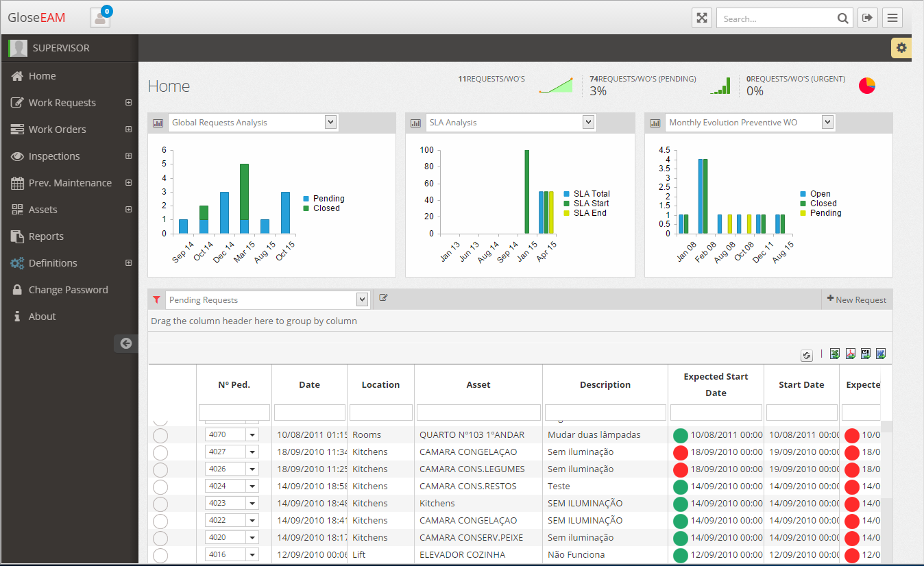The width and height of the screenshot is (924, 566).
Task: Export the pending requests to Excel
Action: click(834, 354)
